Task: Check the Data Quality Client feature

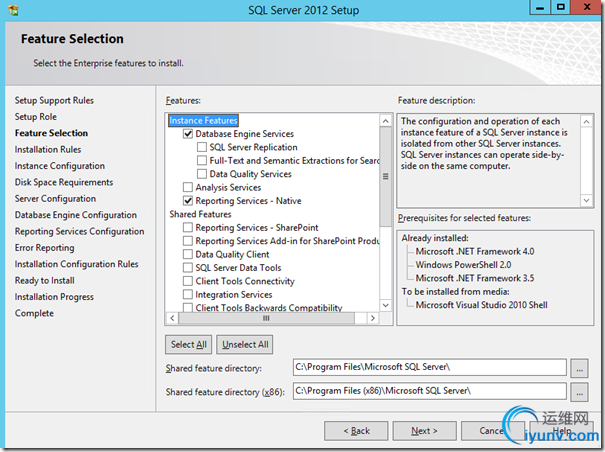Action: 188,254
